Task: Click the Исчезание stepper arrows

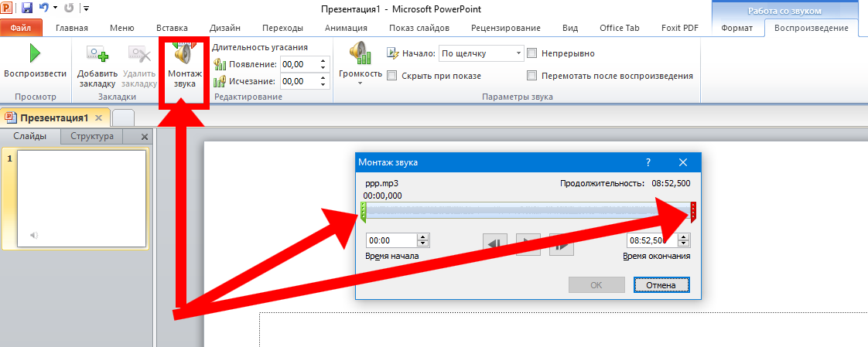Action: pyautogui.click(x=324, y=81)
